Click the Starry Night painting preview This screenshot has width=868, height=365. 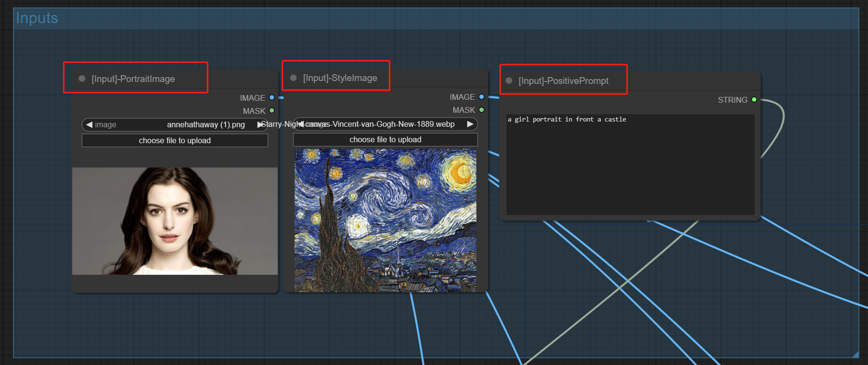385,220
